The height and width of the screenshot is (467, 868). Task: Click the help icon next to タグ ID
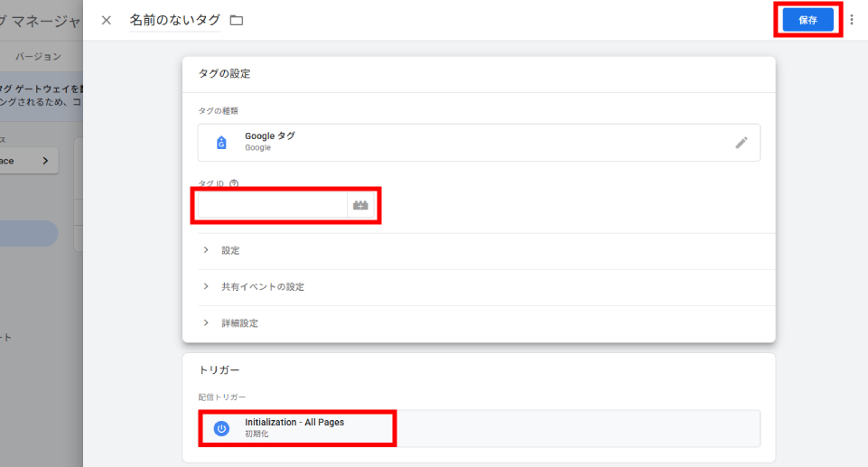pos(234,183)
